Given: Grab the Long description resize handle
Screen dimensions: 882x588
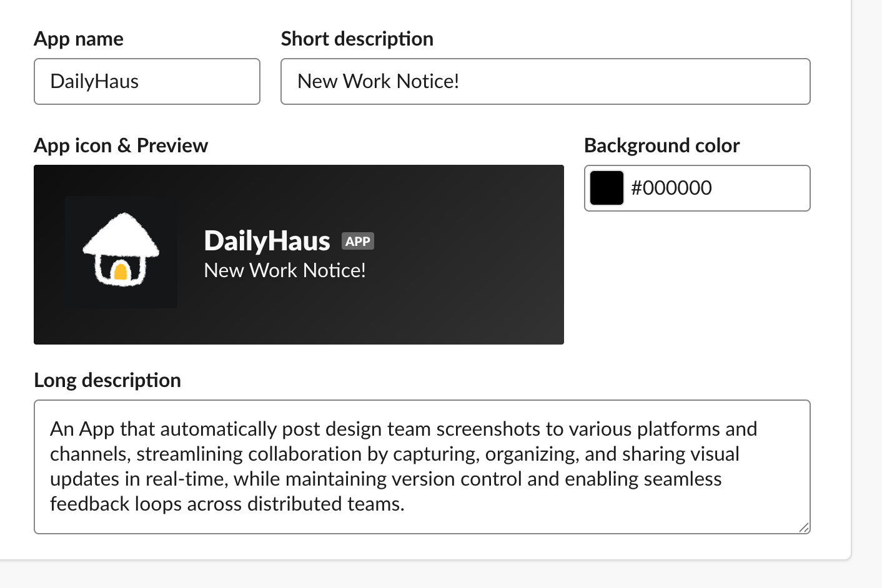Looking at the screenshot, I should tap(804, 527).
